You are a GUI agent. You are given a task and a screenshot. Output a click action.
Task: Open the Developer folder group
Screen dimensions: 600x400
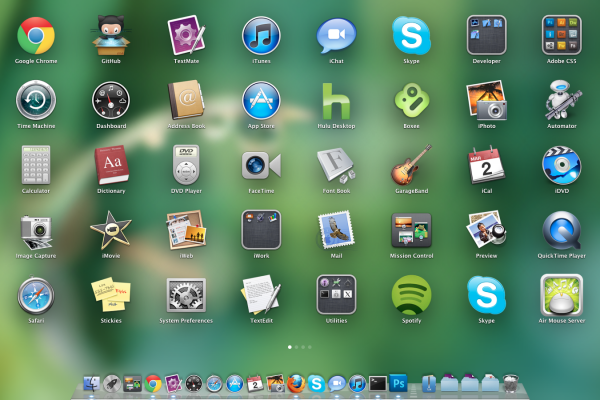[x=486, y=35]
